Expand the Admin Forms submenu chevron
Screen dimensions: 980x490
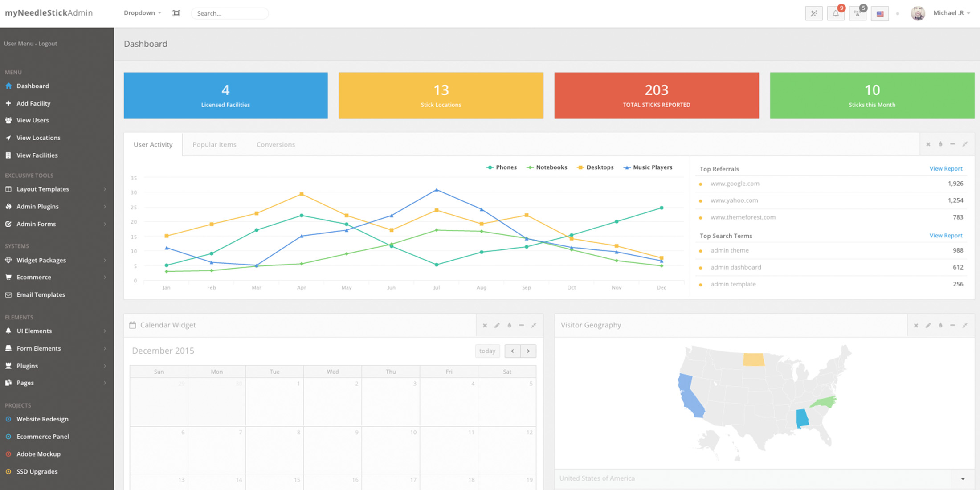[105, 224]
